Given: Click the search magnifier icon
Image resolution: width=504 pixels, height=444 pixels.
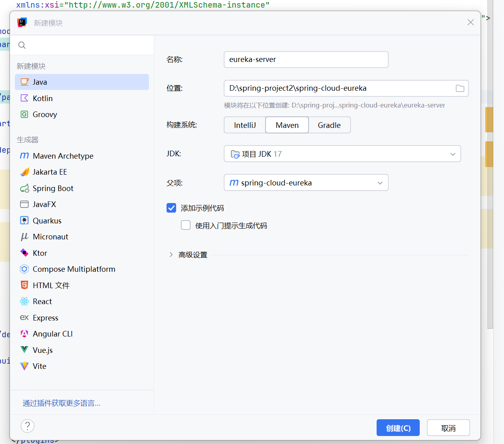Looking at the screenshot, I should point(22,45).
